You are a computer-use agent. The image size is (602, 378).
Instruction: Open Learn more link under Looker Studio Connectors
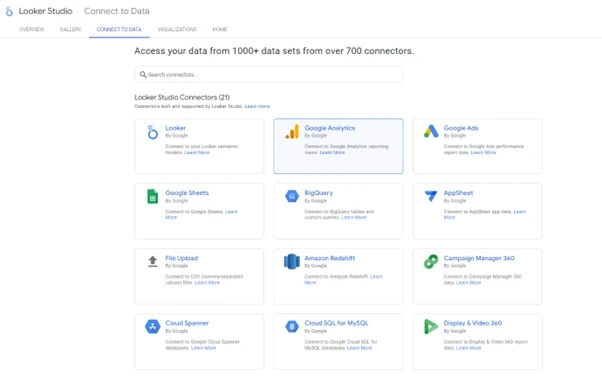(257, 106)
